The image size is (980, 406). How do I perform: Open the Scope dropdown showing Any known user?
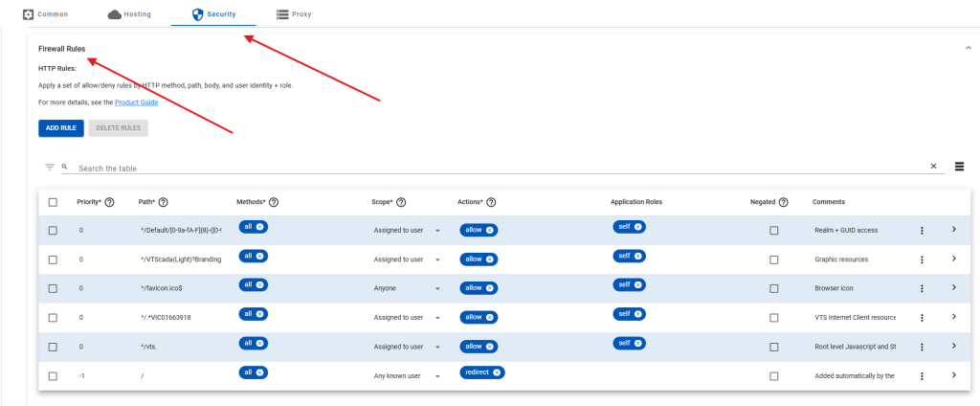pyautogui.click(x=437, y=376)
